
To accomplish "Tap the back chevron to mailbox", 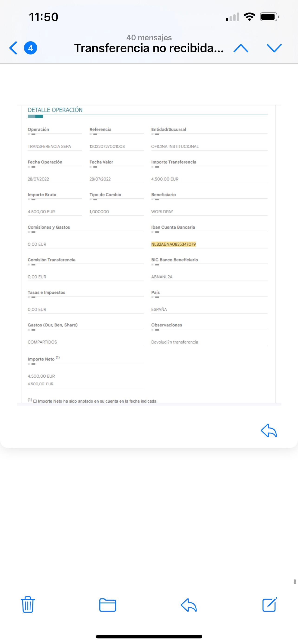I will pos(13,48).
